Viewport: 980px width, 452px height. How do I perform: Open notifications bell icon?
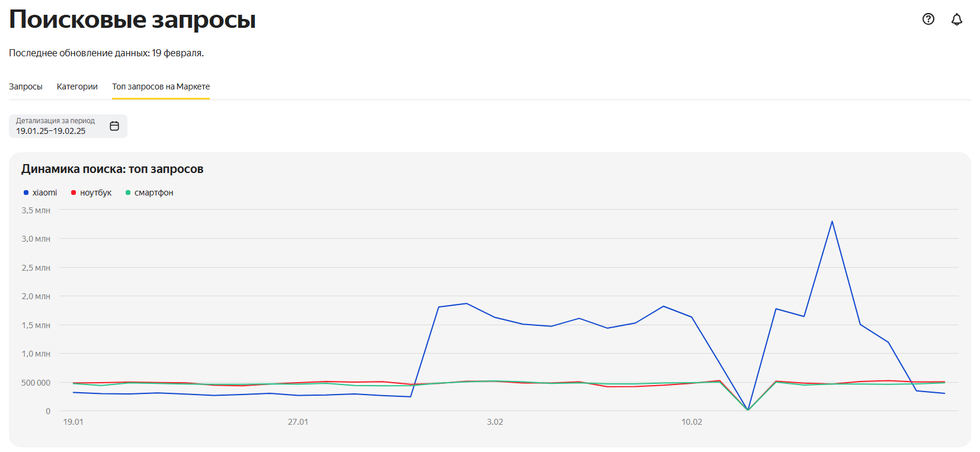point(957,19)
